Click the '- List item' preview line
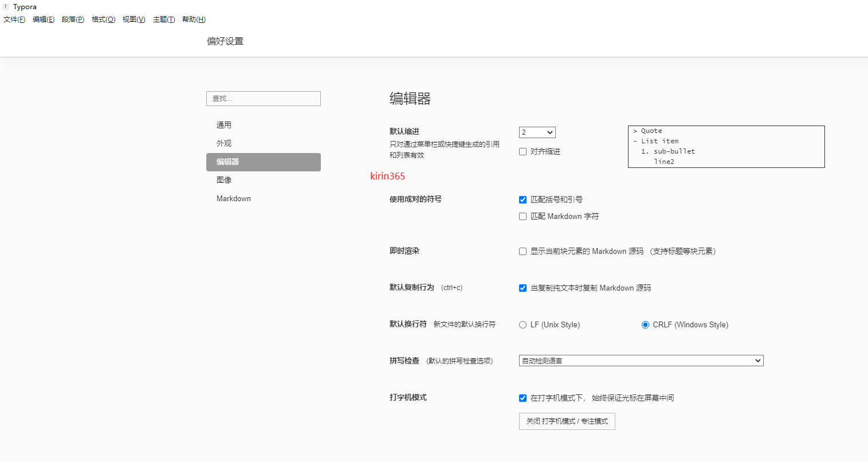 pyautogui.click(x=655, y=141)
